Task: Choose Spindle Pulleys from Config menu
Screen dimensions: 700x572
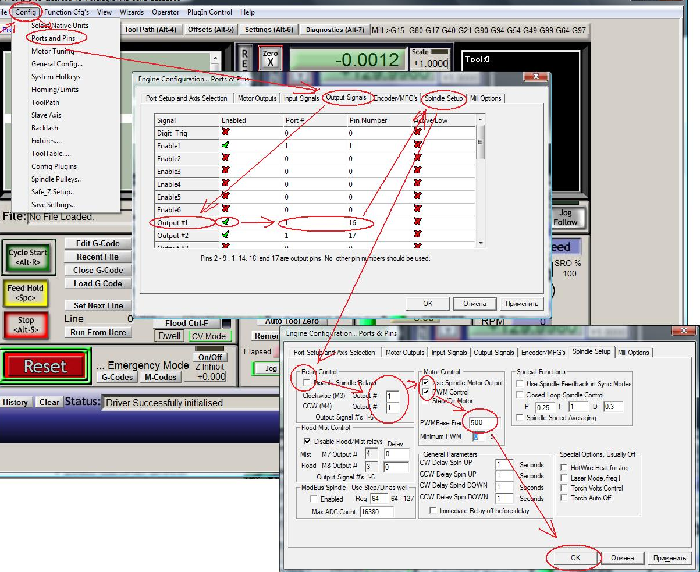Action: coord(56,179)
